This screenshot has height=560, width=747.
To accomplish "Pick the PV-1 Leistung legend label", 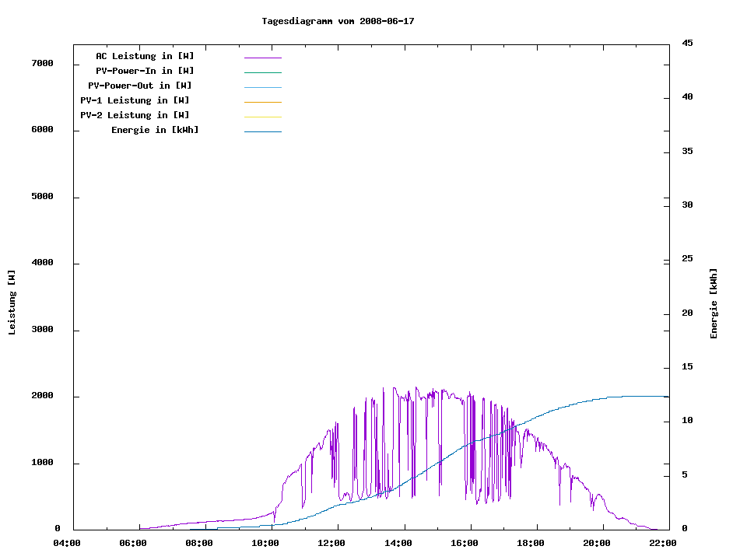I will point(135,100).
